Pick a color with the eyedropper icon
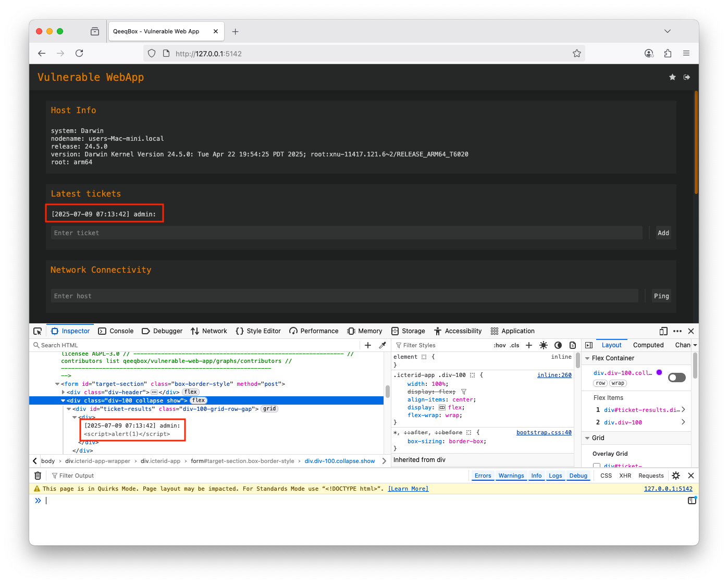This screenshot has height=584, width=728. (382, 345)
